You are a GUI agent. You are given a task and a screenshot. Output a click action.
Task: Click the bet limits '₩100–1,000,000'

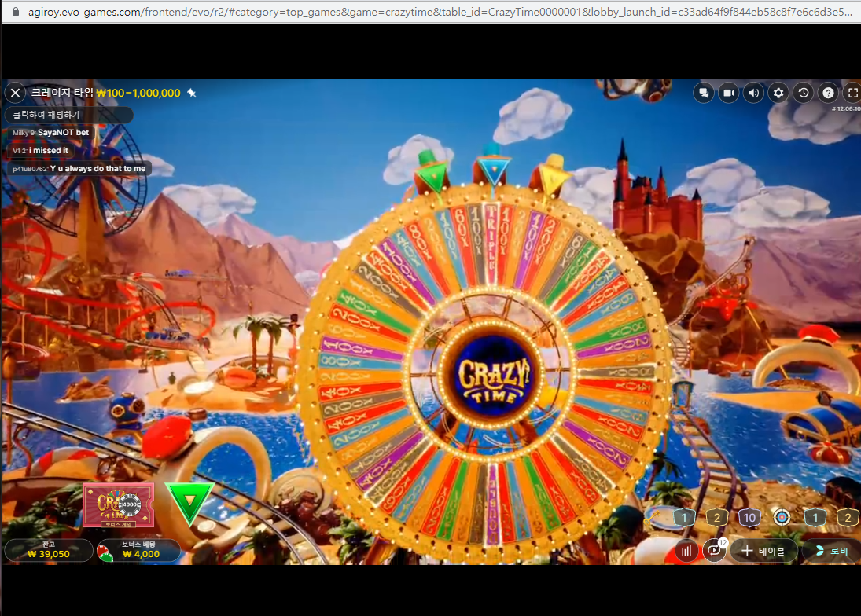138,93
